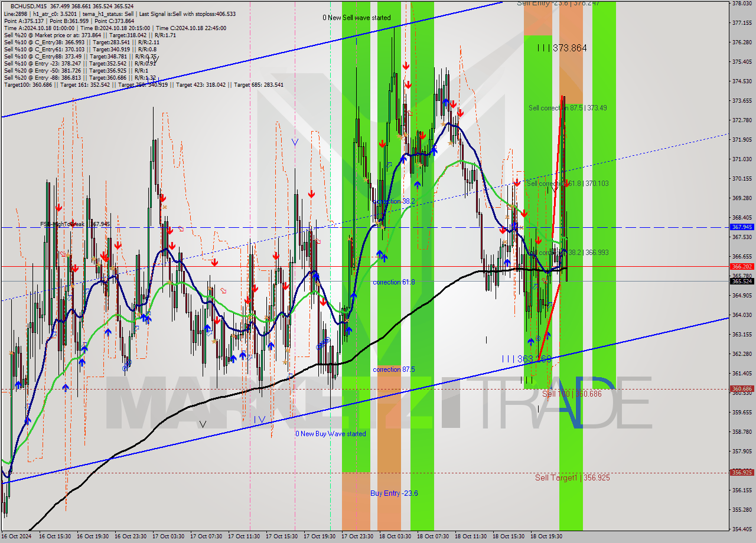Click the red 366.202 price tag

pyautogui.click(x=742, y=266)
